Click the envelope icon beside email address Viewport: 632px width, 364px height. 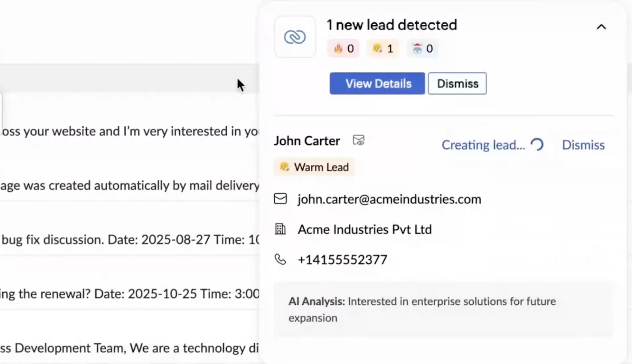coord(280,199)
